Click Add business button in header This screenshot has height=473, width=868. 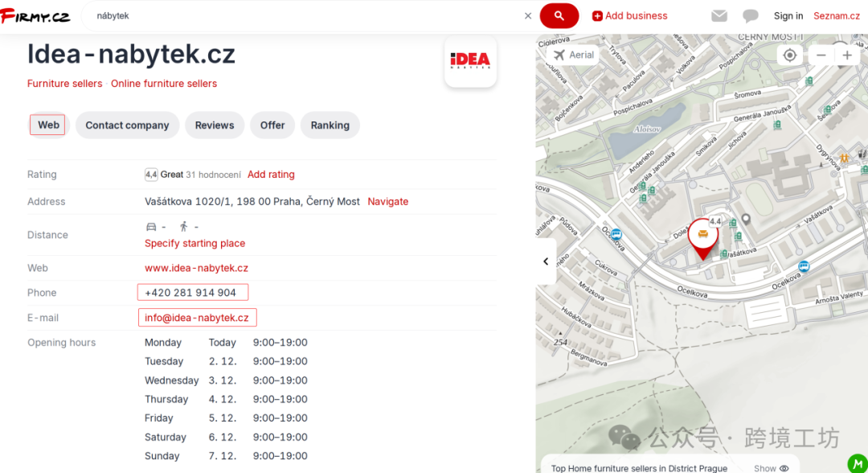pos(629,16)
